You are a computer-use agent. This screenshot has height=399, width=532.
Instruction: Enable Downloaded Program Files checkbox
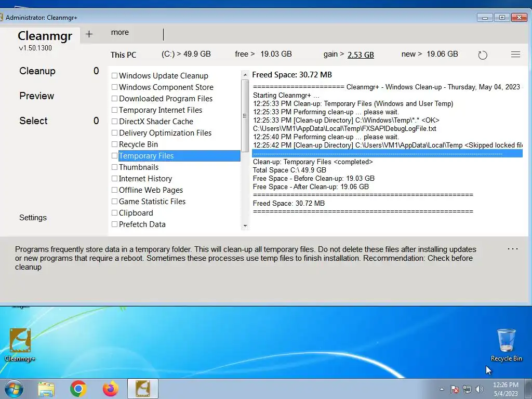[x=115, y=98]
